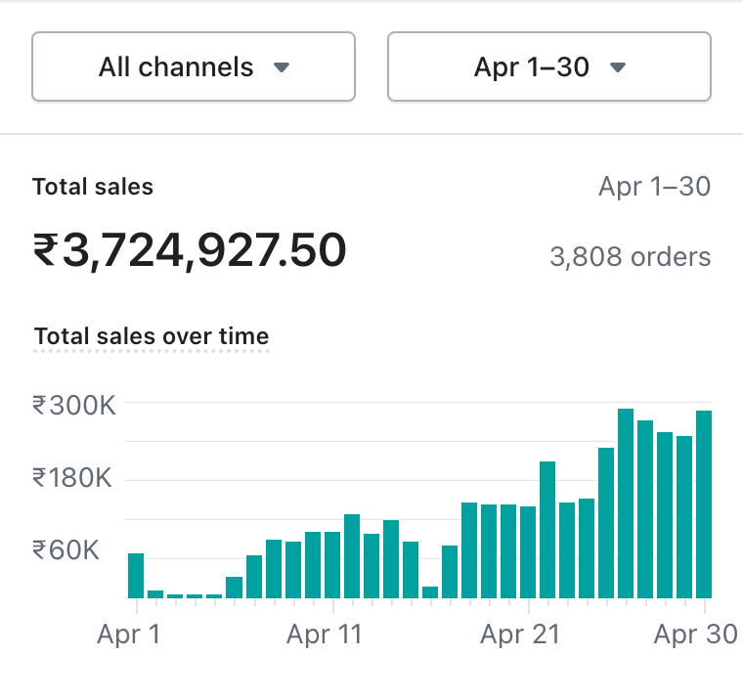Select the last bar for Apr 30
Screen dimensions: 743x700
(x=703, y=503)
